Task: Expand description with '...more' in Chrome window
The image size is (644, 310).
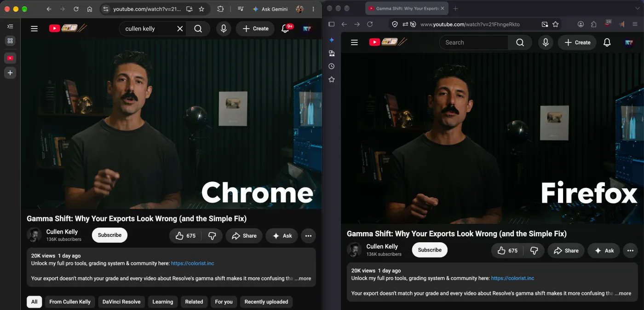Action: click(x=303, y=278)
